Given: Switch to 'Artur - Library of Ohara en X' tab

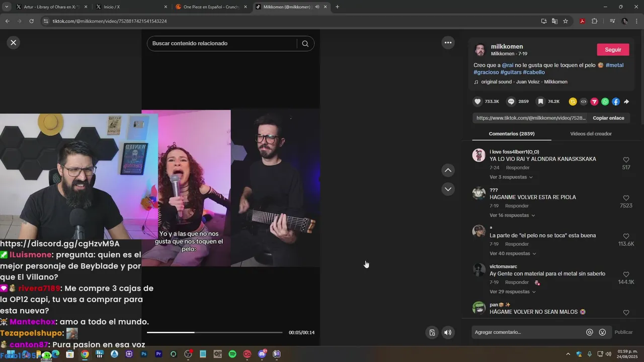Looking at the screenshot, I should coord(51,7).
